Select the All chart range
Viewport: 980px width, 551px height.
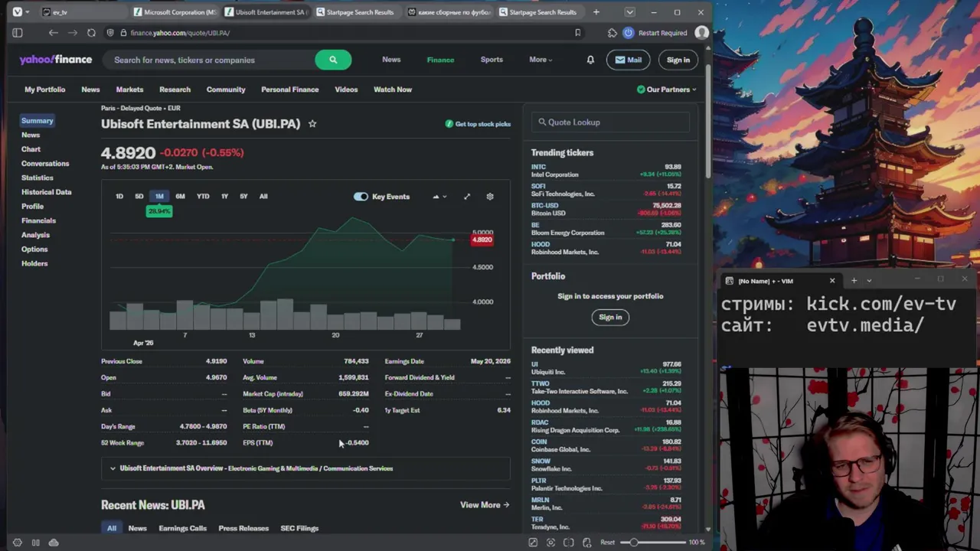click(263, 197)
